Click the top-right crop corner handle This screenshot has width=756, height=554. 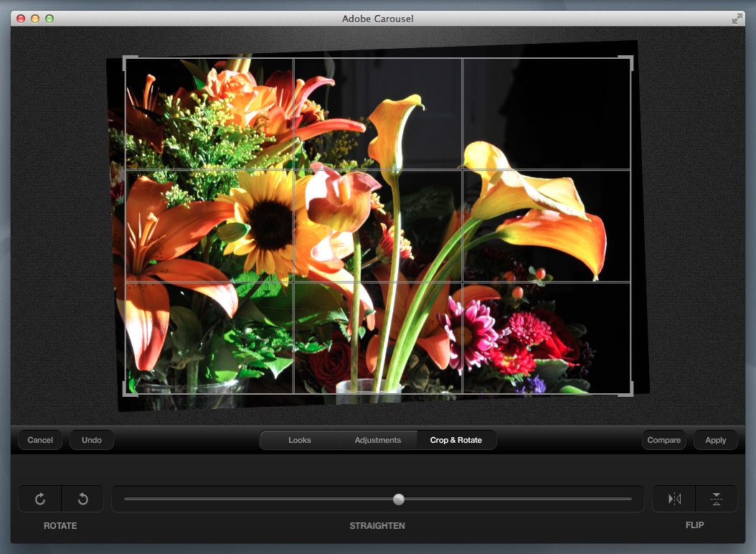tap(629, 60)
